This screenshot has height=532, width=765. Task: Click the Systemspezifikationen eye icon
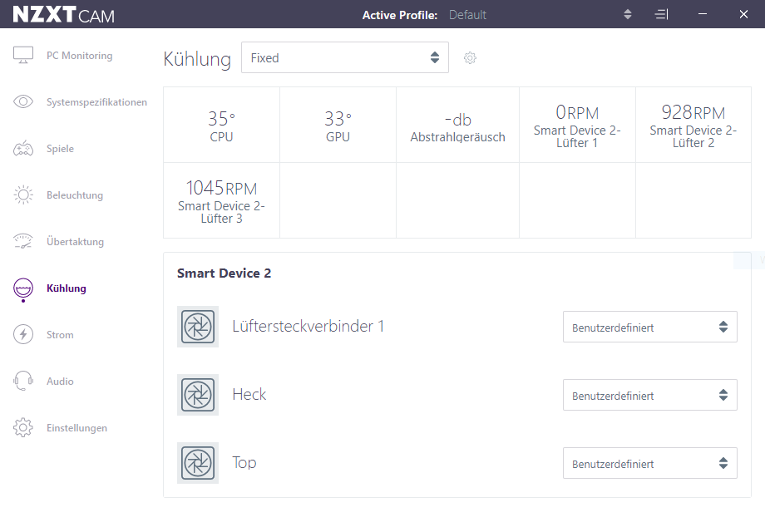23,101
